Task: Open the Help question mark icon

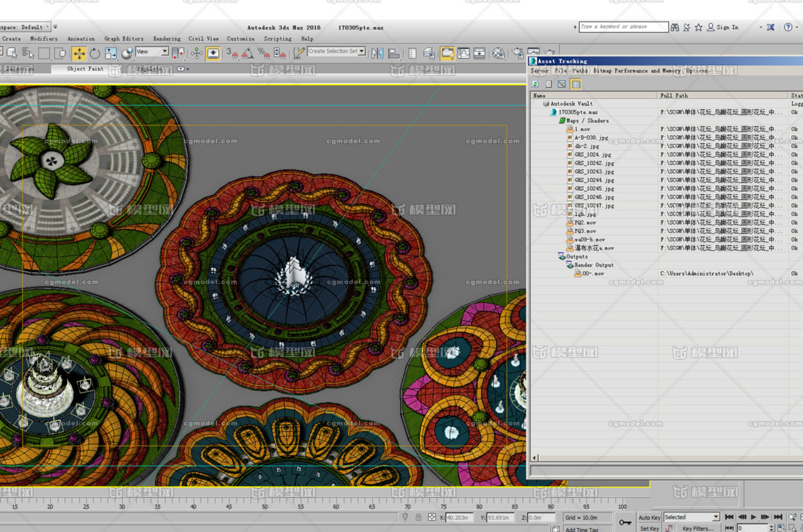Action: pos(788,27)
